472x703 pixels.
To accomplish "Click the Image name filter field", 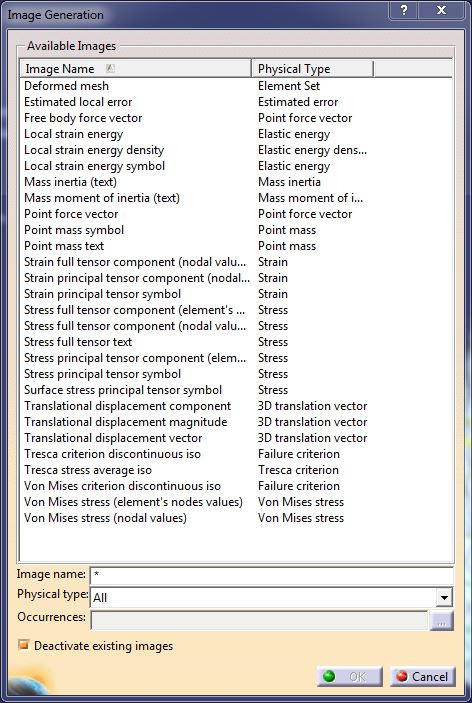I will 272,575.
